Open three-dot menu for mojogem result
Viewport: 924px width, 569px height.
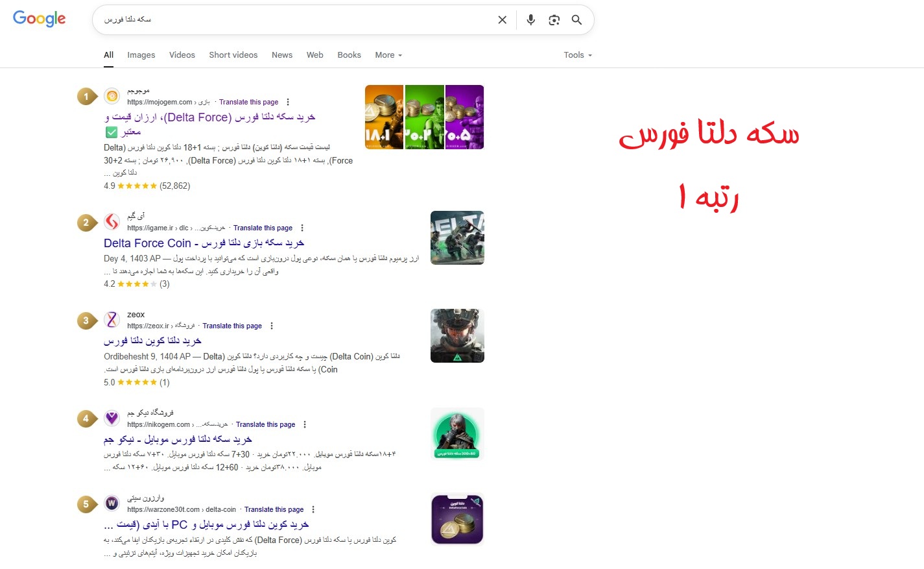[288, 102]
